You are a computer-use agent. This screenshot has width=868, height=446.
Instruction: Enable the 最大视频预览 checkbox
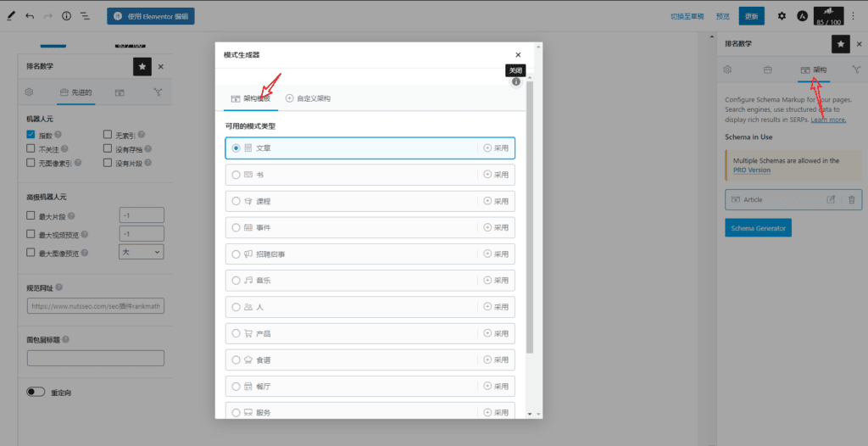31,234
